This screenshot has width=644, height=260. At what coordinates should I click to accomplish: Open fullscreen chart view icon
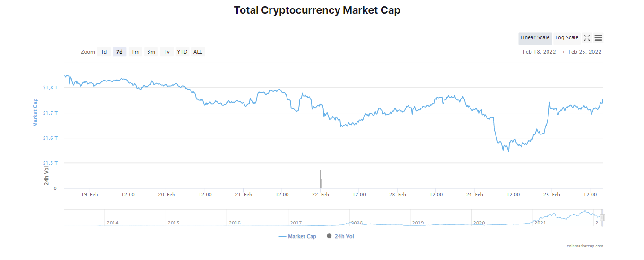point(587,38)
